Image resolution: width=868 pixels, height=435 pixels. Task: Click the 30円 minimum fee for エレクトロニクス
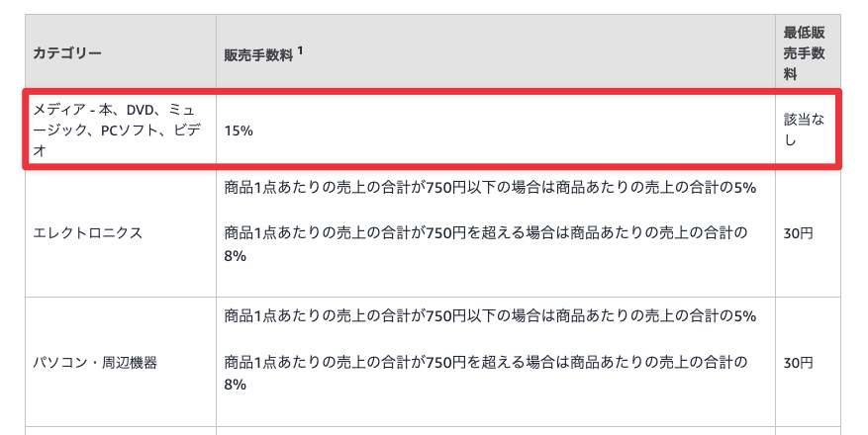tap(800, 233)
